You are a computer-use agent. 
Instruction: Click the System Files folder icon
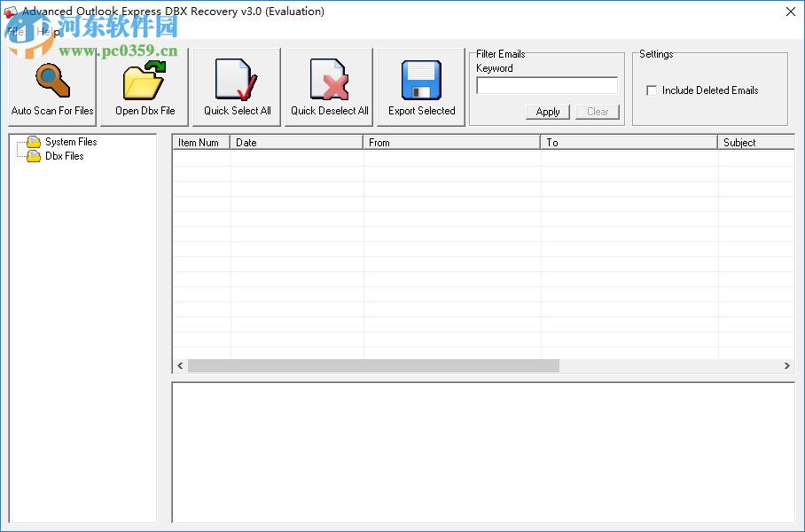[x=33, y=141]
